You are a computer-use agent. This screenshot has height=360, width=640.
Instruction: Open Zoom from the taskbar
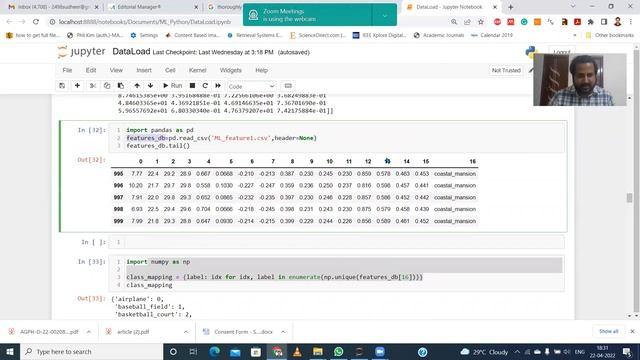(x=380, y=351)
